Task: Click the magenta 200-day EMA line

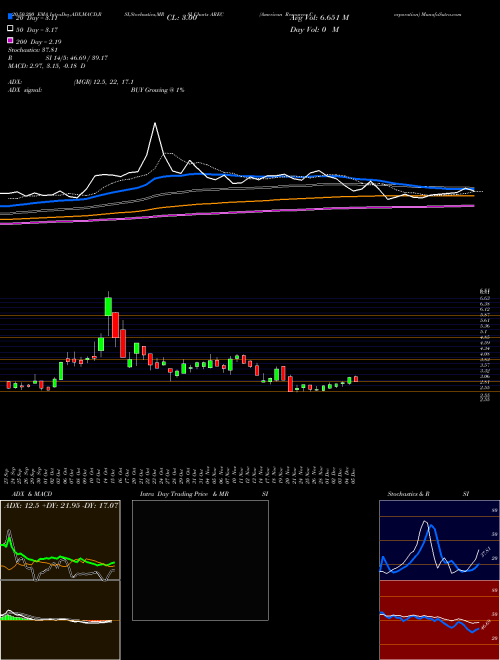Action: [236, 212]
